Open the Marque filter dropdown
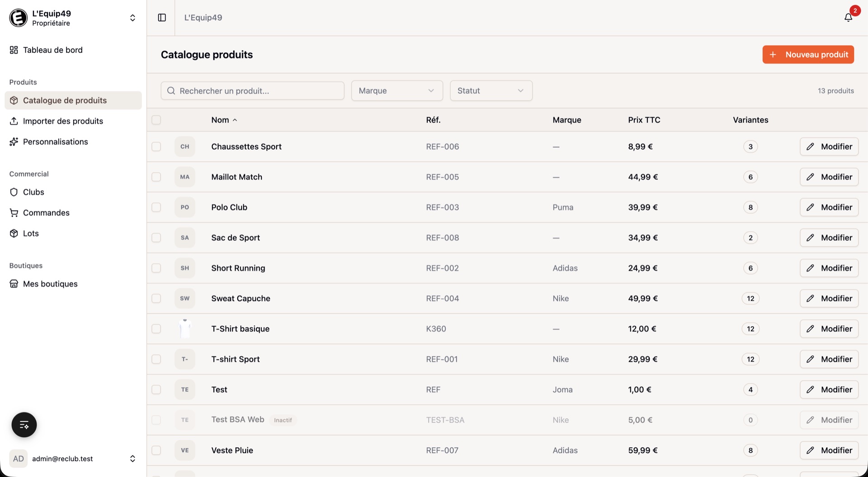The height and width of the screenshot is (477, 868). click(x=396, y=91)
